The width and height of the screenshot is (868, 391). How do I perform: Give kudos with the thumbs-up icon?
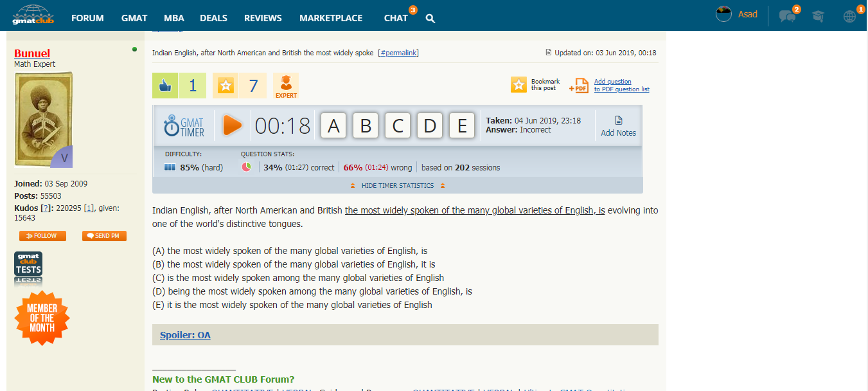click(165, 86)
